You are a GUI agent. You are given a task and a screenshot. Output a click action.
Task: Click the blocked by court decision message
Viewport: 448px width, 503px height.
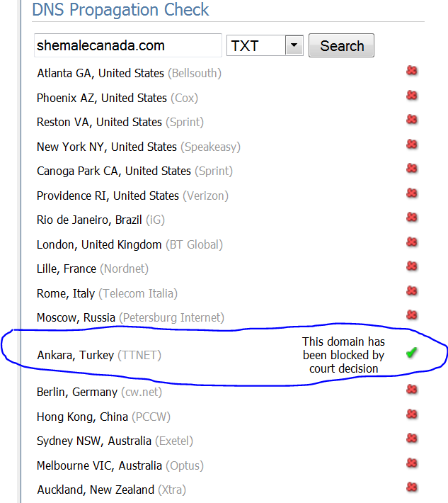click(x=344, y=355)
